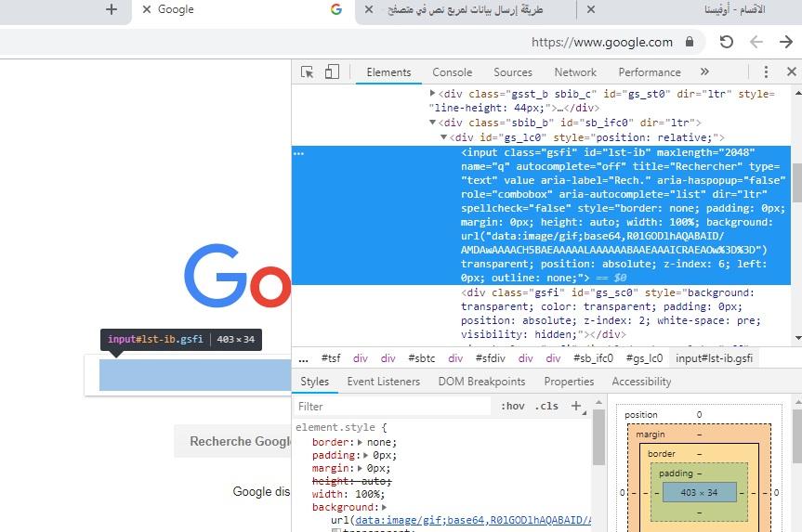Viewport: 802px width, 532px height.
Task: Open the Accessibility tab
Action: pyautogui.click(x=641, y=382)
